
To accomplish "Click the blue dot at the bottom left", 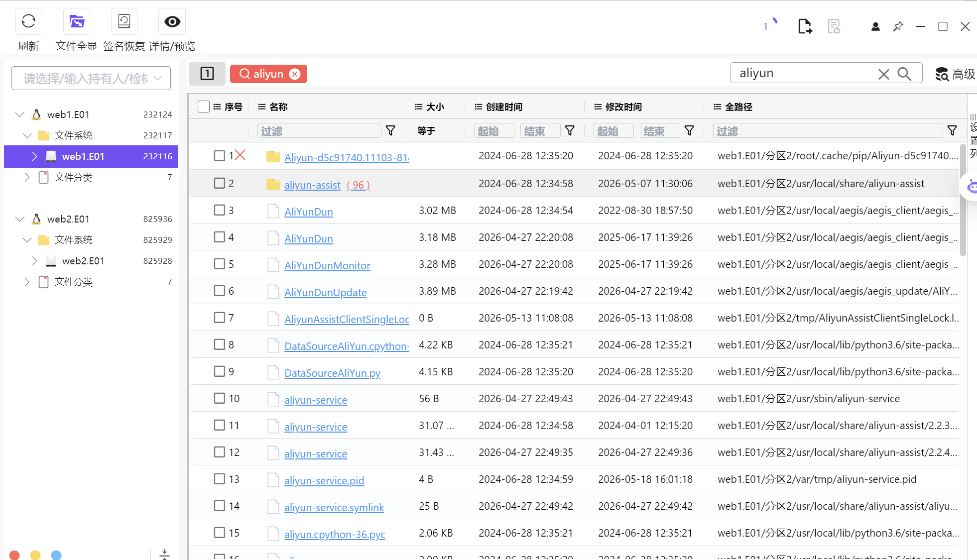I will (56, 555).
